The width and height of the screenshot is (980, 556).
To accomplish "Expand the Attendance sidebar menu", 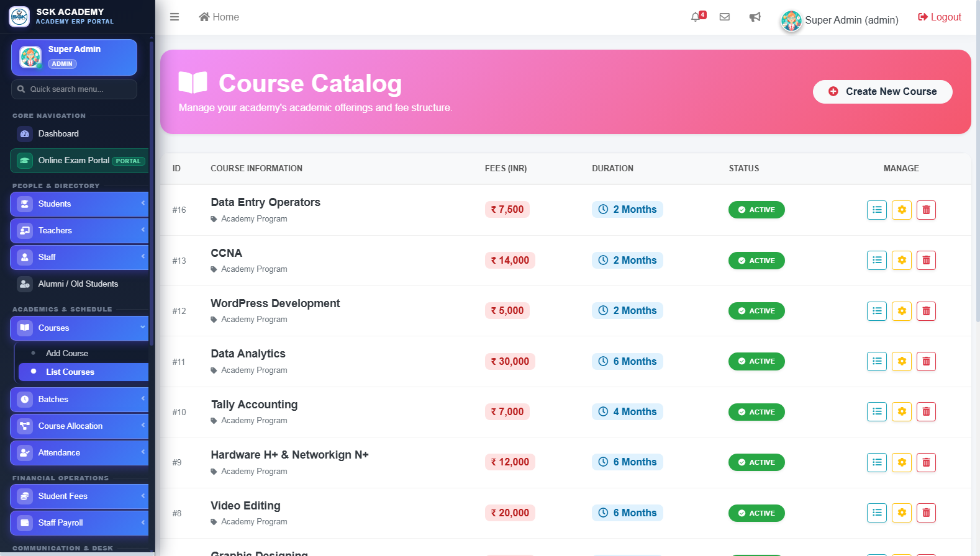I will point(79,453).
